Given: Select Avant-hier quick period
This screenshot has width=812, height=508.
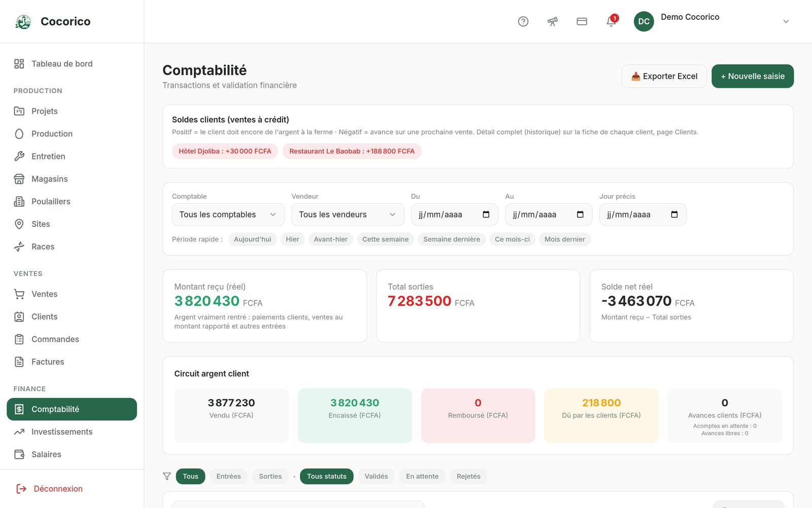Looking at the screenshot, I should pyautogui.click(x=331, y=239).
